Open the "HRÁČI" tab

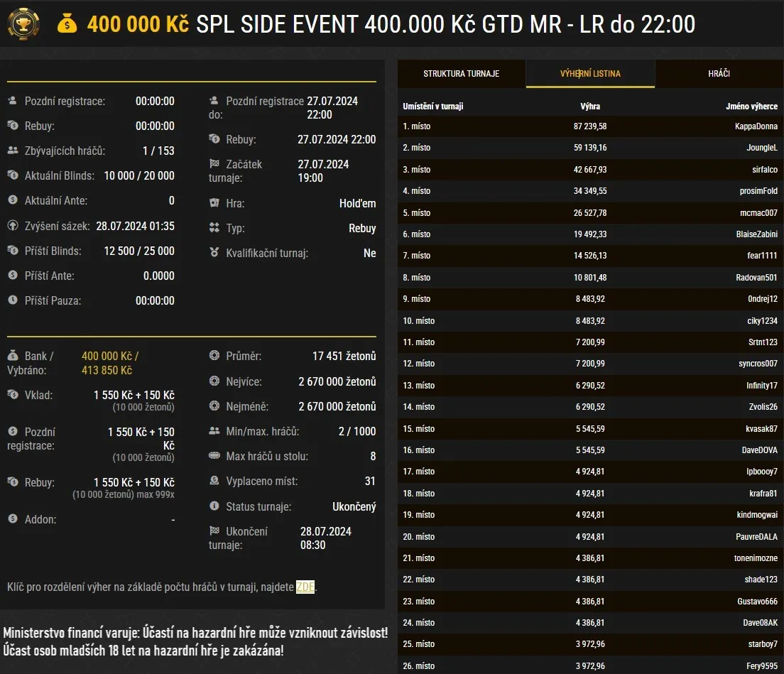point(719,73)
